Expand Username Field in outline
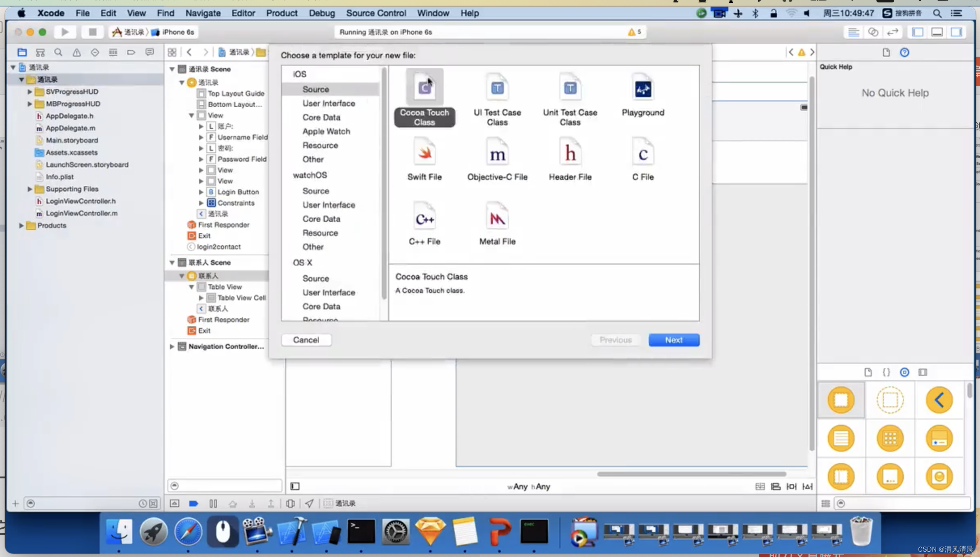The height and width of the screenshot is (557, 980). pos(201,137)
